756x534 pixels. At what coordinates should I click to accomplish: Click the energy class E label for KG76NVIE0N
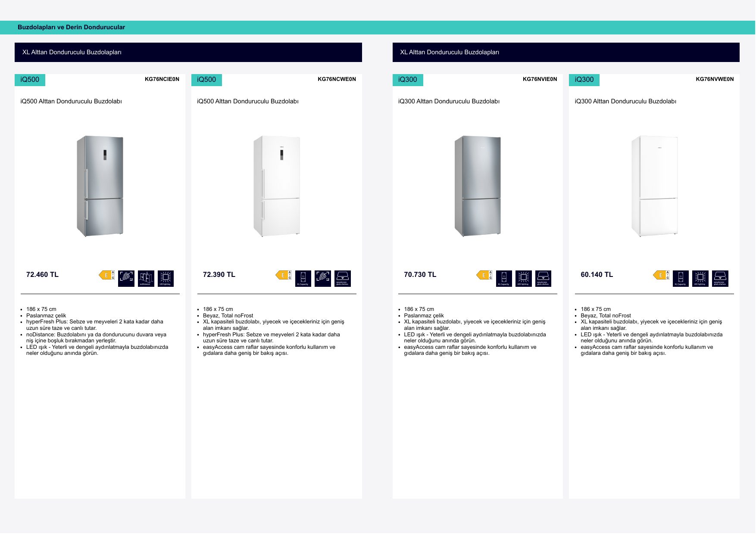(x=484, y=275)
